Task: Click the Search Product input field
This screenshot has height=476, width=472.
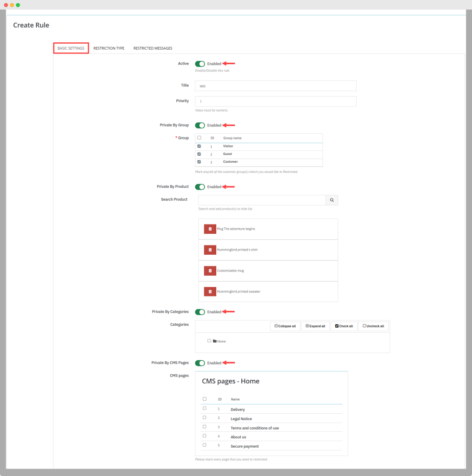Action: tap(261, 200)
